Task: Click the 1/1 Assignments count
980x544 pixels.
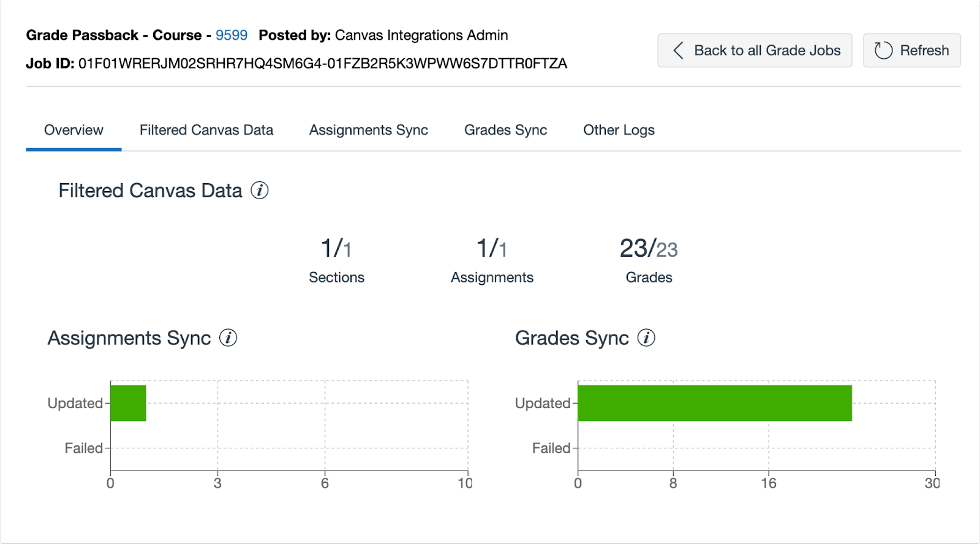Action: point(492,248)
